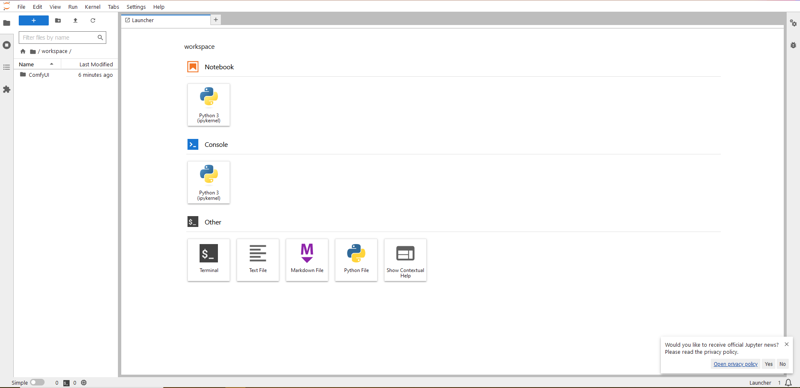Click the terminal count status icon
The width and height of the screenshot is (800, 388).
(x=66, y=382)
